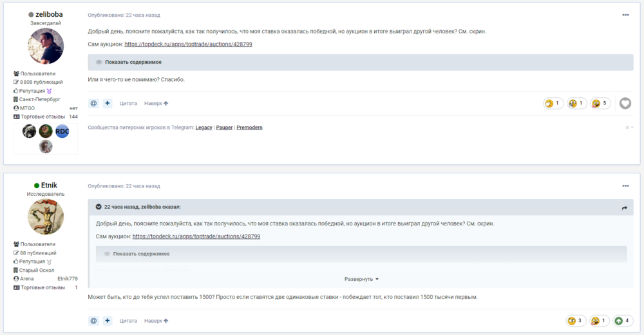Go to original quoted post via arrow icon
This screenshot has width=644, height=335.
624,208
